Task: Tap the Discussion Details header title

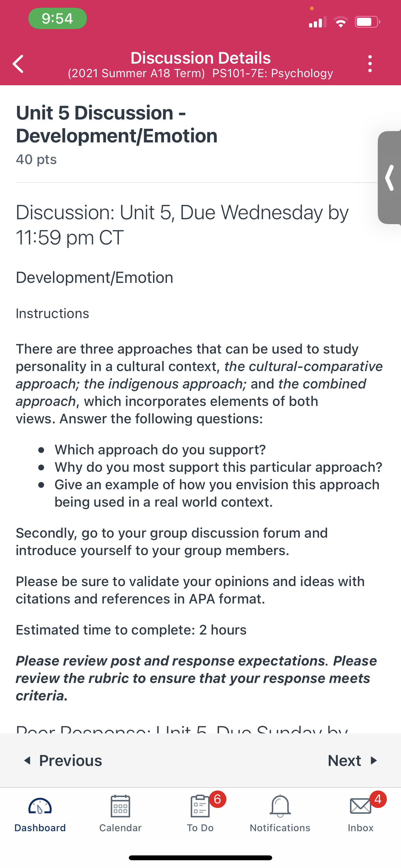Action: (200, 58)
